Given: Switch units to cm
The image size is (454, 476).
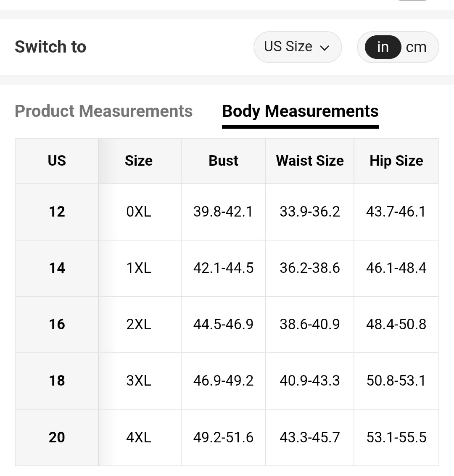Looking at the screenshot, I should [x=416, y=47].
